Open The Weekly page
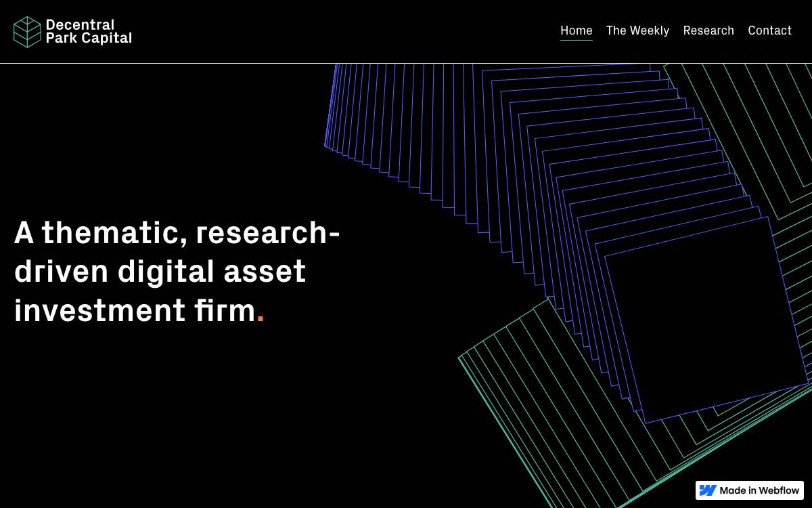 coord(637,30)
